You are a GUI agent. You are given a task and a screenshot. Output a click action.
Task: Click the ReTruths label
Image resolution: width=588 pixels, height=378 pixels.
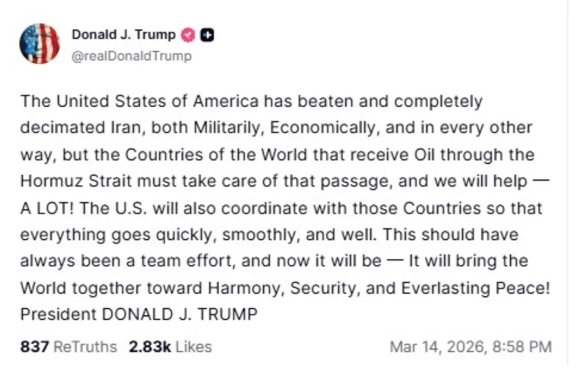click(x=85, y=347)
